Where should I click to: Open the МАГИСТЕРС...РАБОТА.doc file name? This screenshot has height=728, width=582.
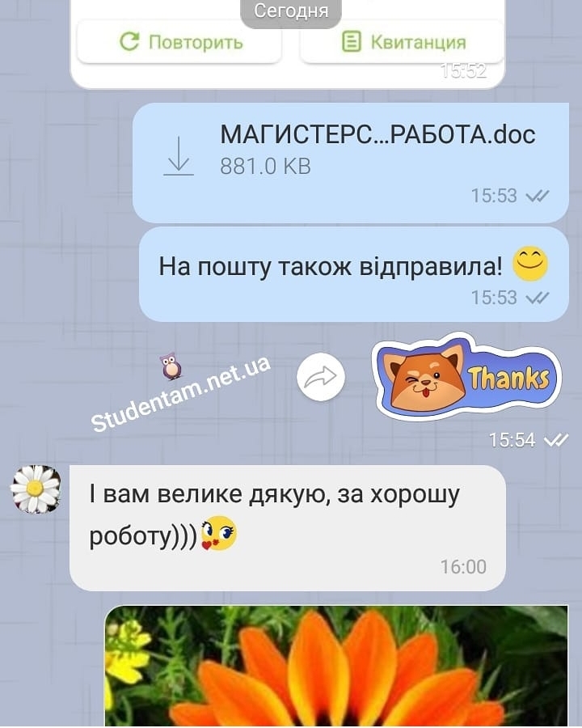(377, 134)
